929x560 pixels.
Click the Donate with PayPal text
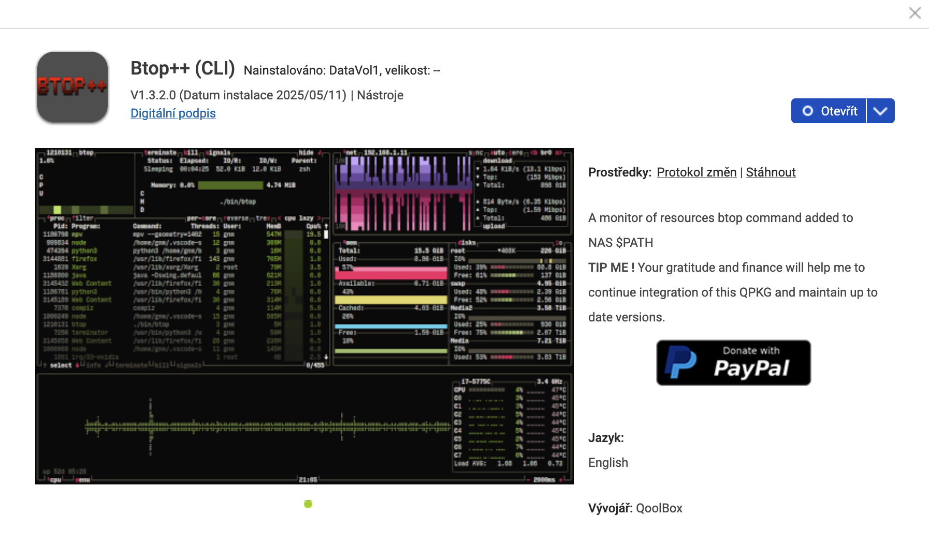pyautogui.click(x=751, y=363)
